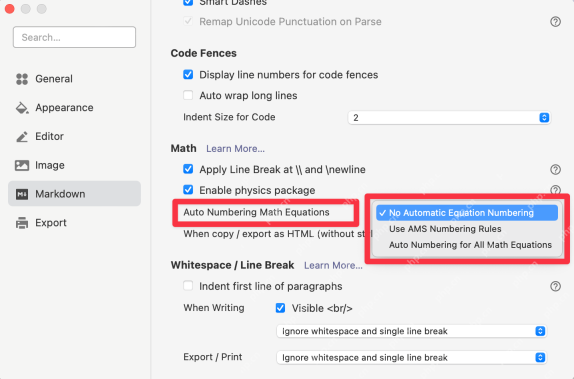Uncheck Display line numbers for code fences
Image resolution: width=574 pixels, height=379 pixels.
pyautogui.click(x=188, y=75)
